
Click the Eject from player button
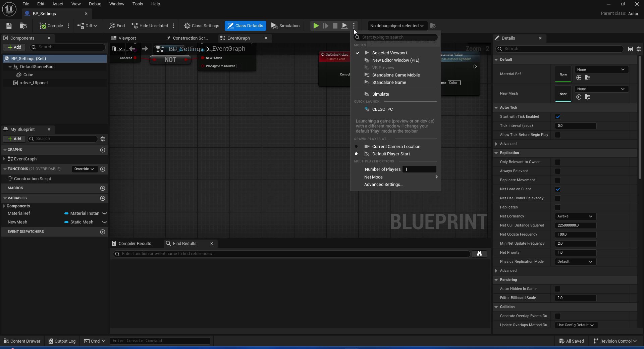(344, 26)
